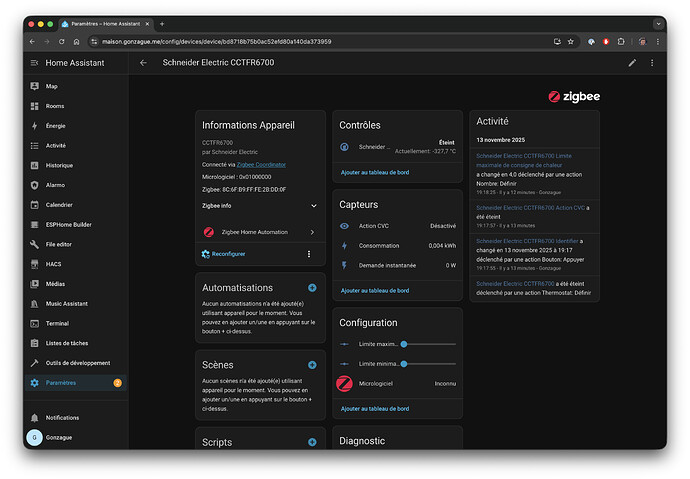Screen dimensions: 690x479
Task: Click the HACS store icon
Action: click(35, 264)
